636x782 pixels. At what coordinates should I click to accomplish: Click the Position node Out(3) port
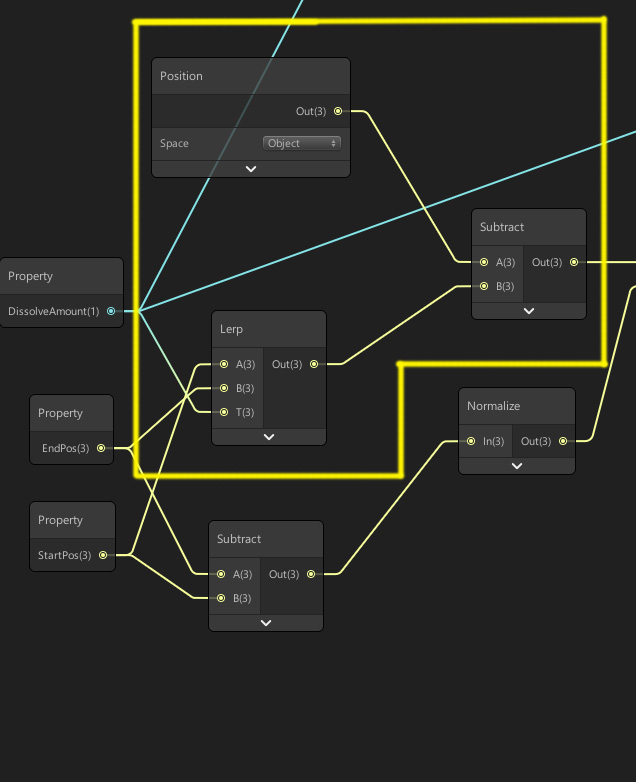click(x=338, y=111)
